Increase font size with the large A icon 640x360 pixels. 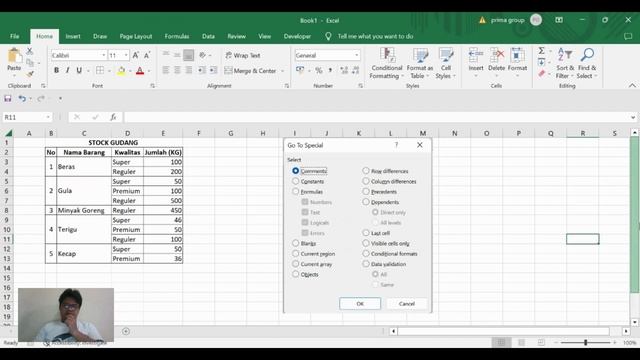136,55
